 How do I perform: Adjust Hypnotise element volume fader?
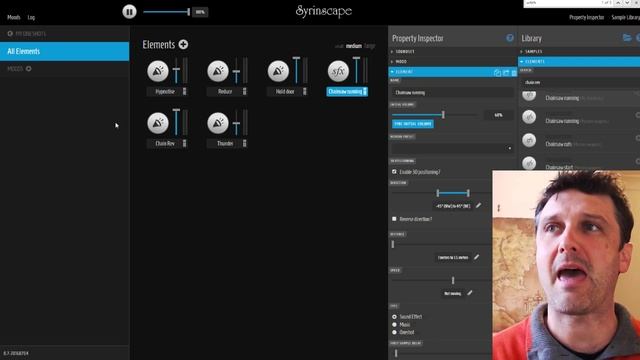tap(176, 70)
